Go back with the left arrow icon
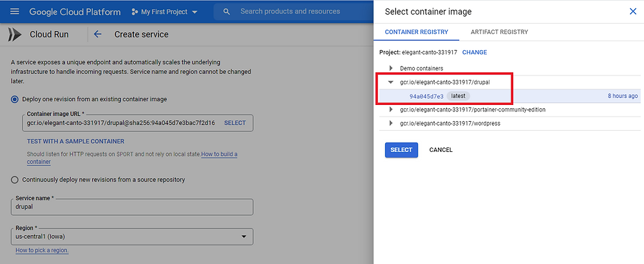 [97, 35]
